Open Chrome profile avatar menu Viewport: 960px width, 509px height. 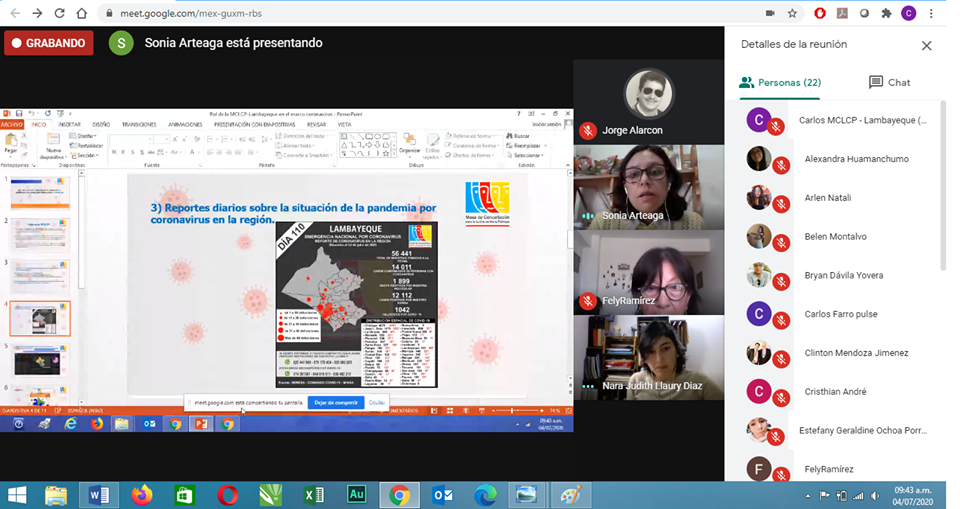(909, 13)
